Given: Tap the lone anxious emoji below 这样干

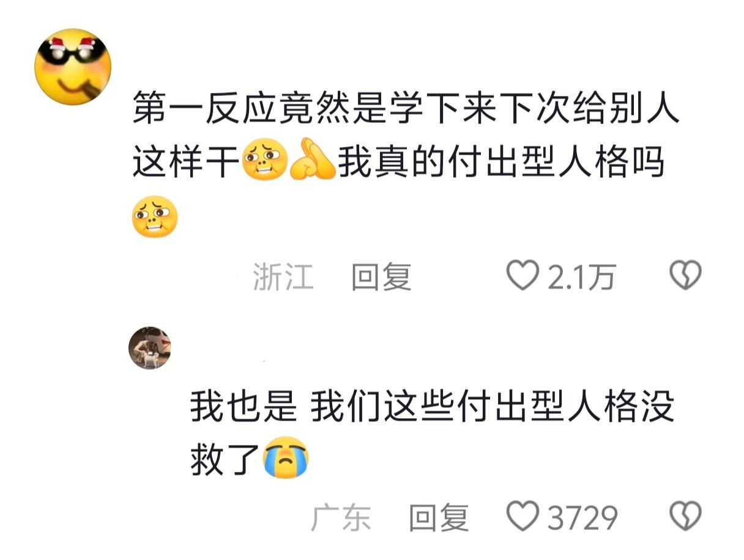Looking at the screenshot, I should point(155,217).
